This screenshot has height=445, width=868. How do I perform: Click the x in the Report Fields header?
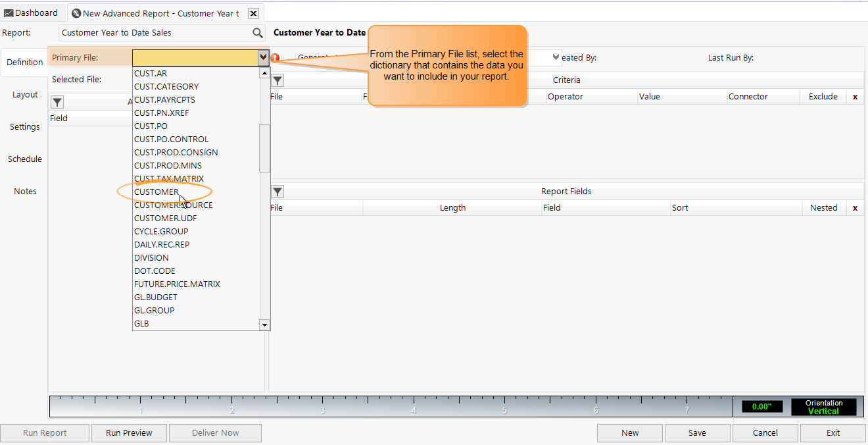pos(855,207)
